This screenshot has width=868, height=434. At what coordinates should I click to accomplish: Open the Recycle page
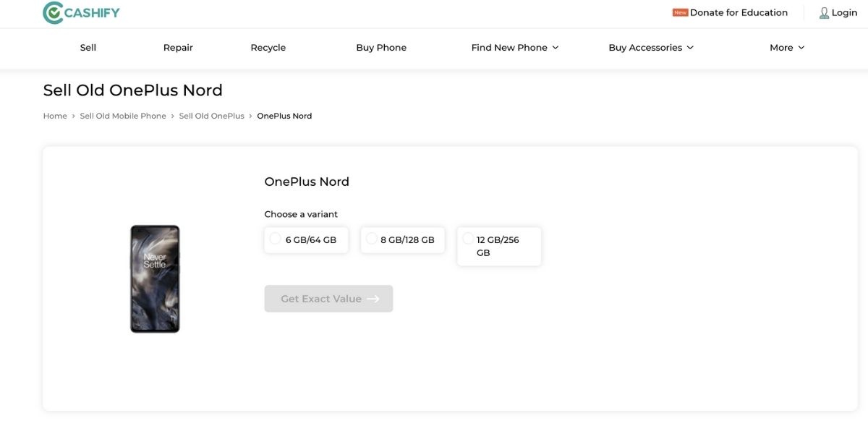pyautogui.click(x=268, y=46)
